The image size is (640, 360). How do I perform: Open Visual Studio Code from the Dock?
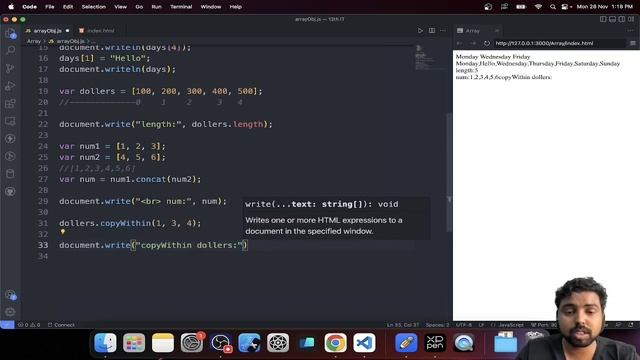point(364,342)
